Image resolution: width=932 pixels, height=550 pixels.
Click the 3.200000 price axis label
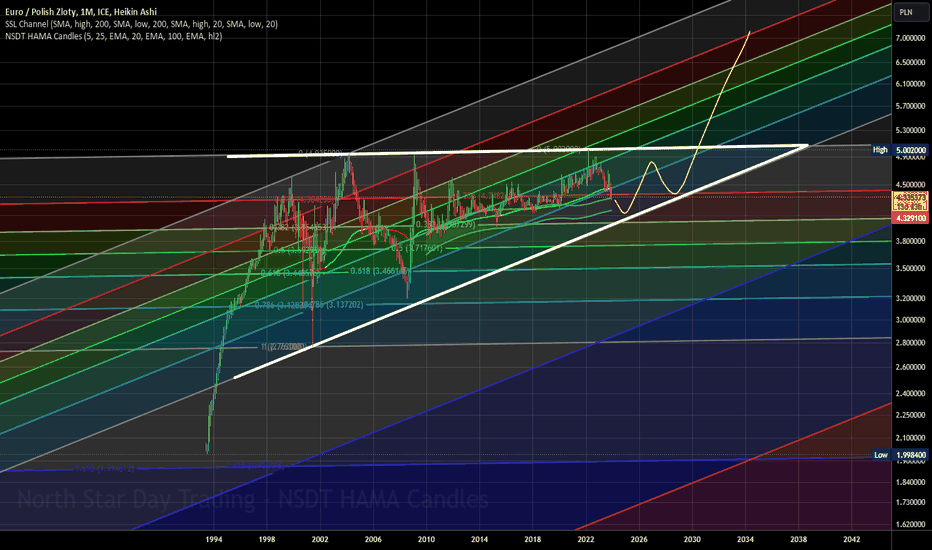[x=911, y=298]
